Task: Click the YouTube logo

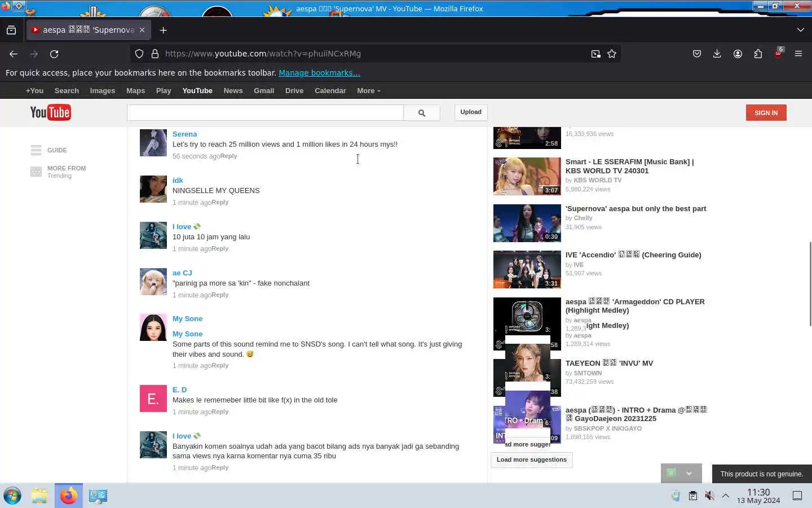Action: tap(50, 112)
